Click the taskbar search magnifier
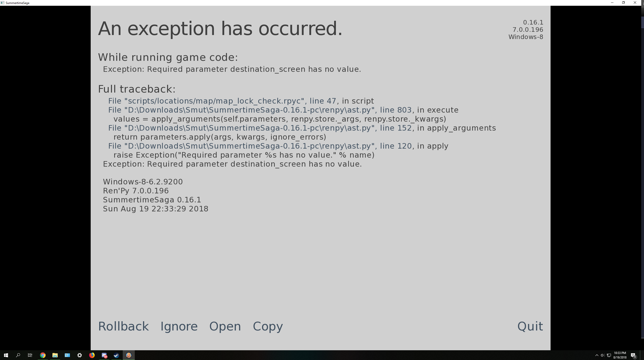Screen dimensions: 644x360 (18, 355)
